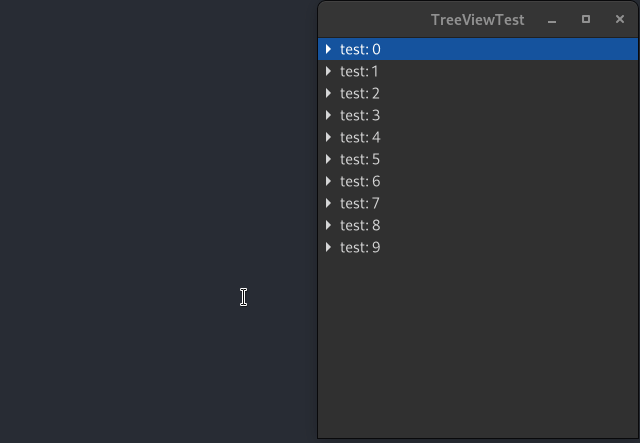This screenshot has width=640, height=443.
Task: Expand the test: 3 tree arrow
Action: 329,115
